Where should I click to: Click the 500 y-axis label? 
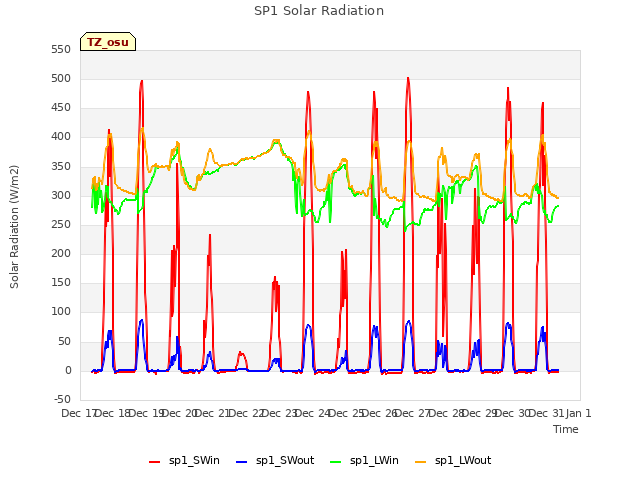pyautogui.click(x=61, y=79)
